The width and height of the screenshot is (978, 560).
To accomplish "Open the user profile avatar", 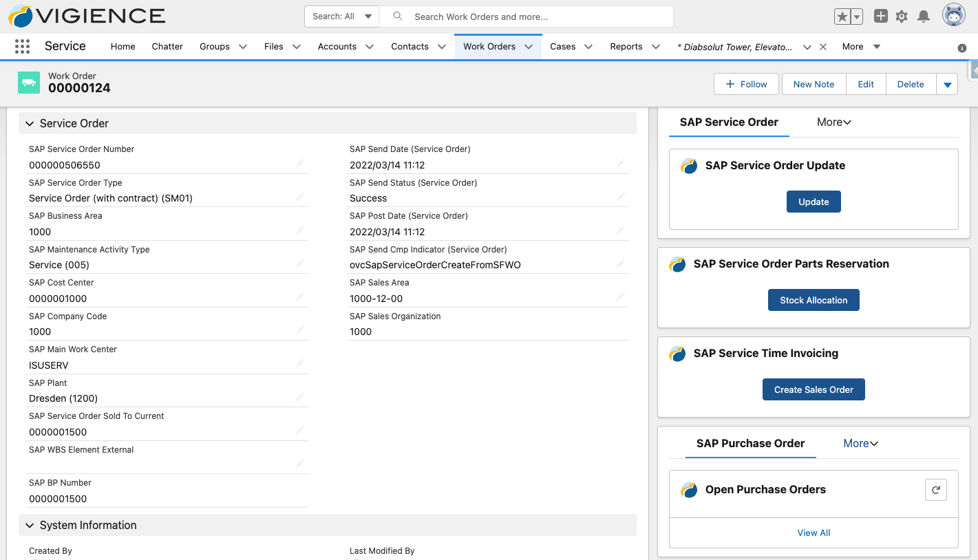I will 954,15.
